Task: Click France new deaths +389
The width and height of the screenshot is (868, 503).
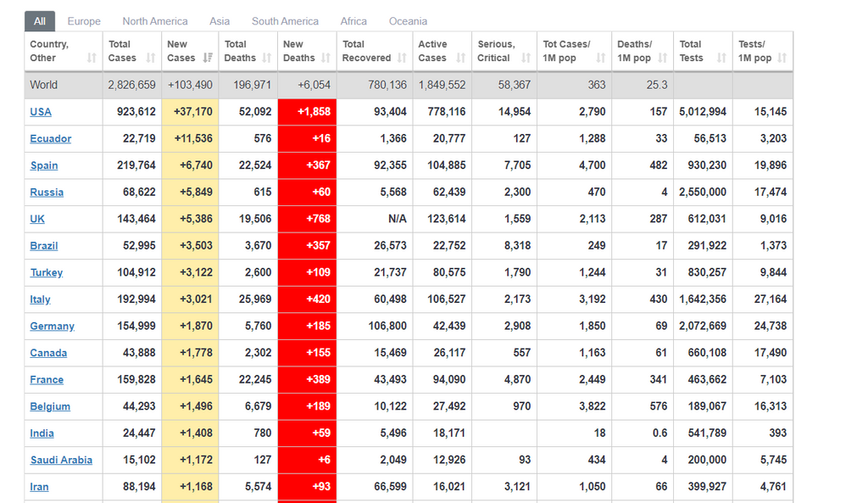Action: click(307, 380)
